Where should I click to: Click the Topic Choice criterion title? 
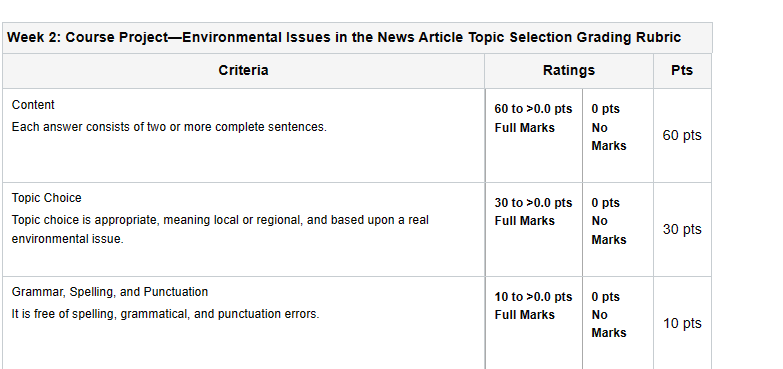click(46, 198)
